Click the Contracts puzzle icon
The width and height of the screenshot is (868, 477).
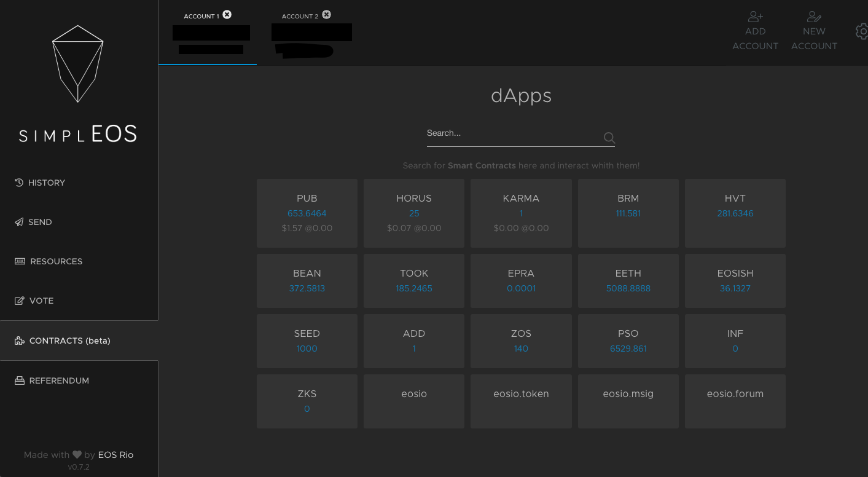[20, 341]
